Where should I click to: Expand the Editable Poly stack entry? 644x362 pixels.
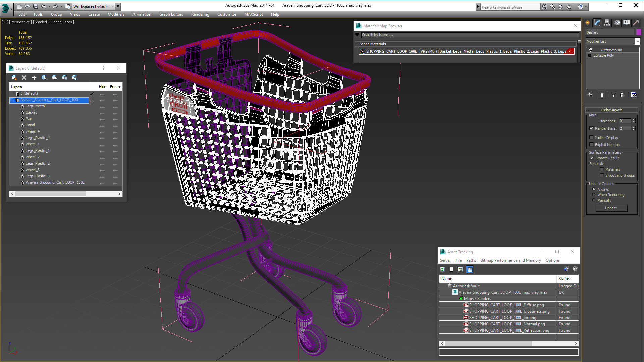coord(590,55)
